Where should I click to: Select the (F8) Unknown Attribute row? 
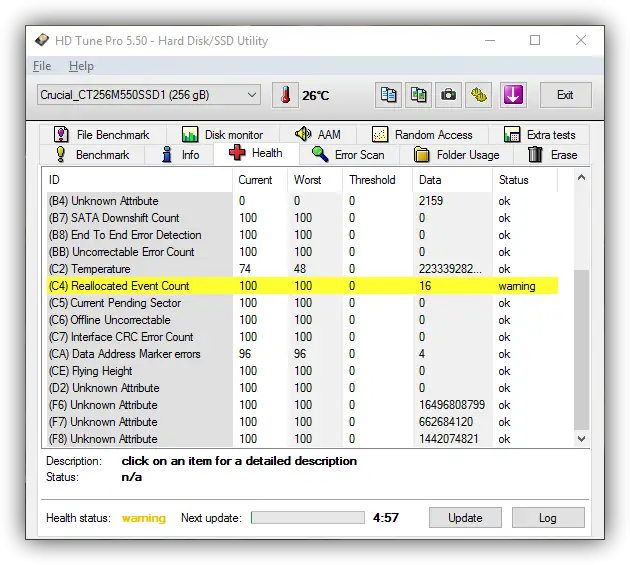[x=302, y=438]
